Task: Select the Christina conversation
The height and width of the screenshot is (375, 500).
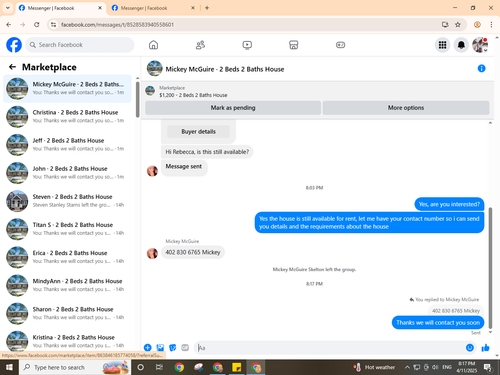Action: coord(67,116)
